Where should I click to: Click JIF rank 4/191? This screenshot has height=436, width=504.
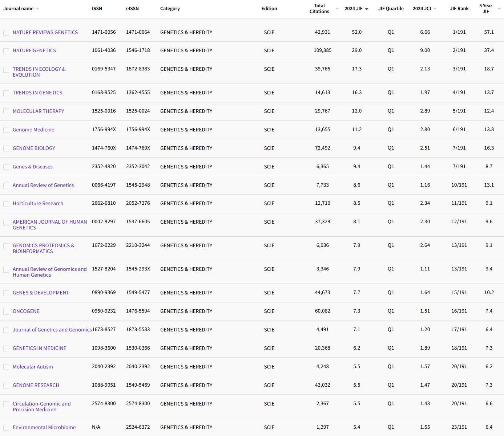[x=459, y=93]
